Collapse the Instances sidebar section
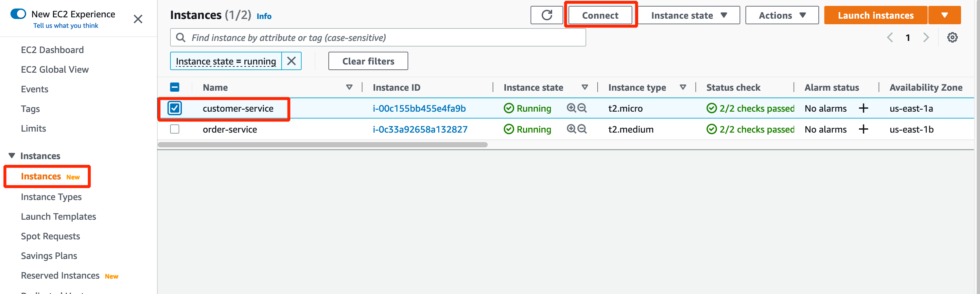 [12, 156]
